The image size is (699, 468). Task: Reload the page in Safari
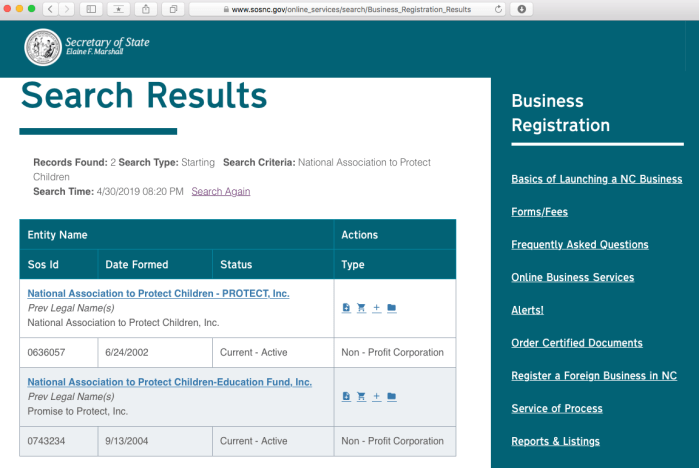click(498, 9)
